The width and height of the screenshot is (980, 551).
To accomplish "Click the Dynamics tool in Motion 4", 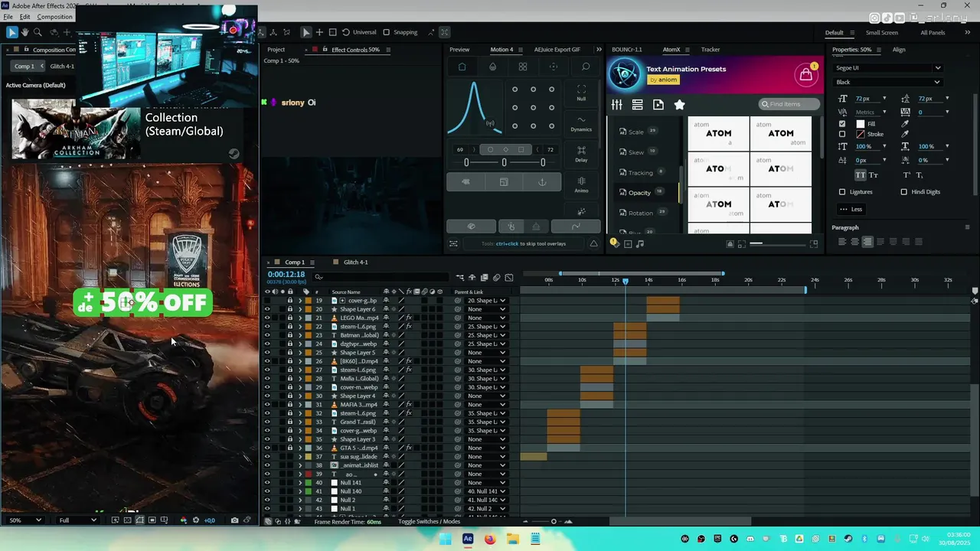I will point(581,123).
